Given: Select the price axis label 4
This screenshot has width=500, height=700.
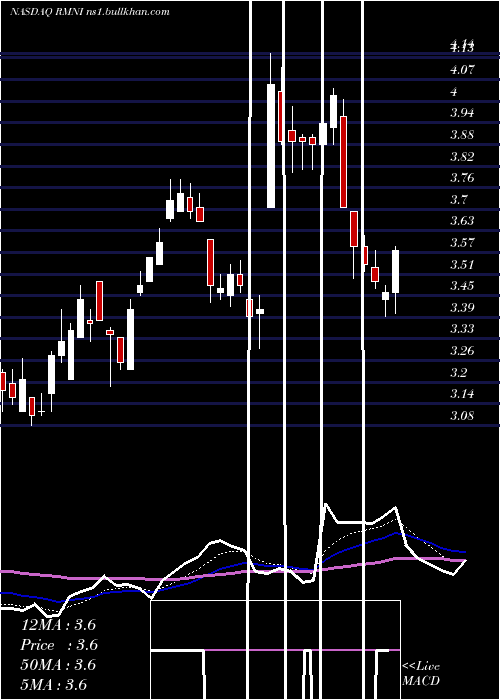Looking at the screenshot, I should click(454, 92).
